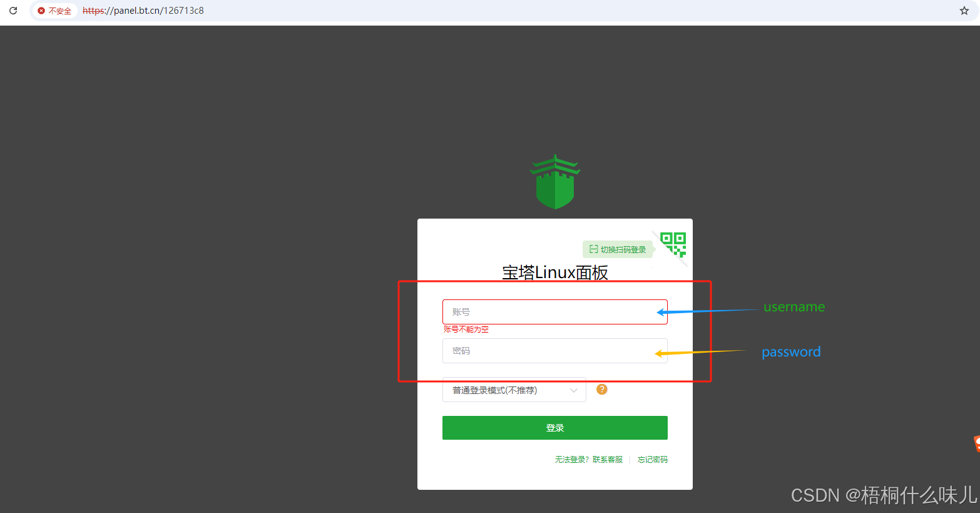980x513 pixels.
Task: Open the 忘记密码 link
Action: [653, 460]
